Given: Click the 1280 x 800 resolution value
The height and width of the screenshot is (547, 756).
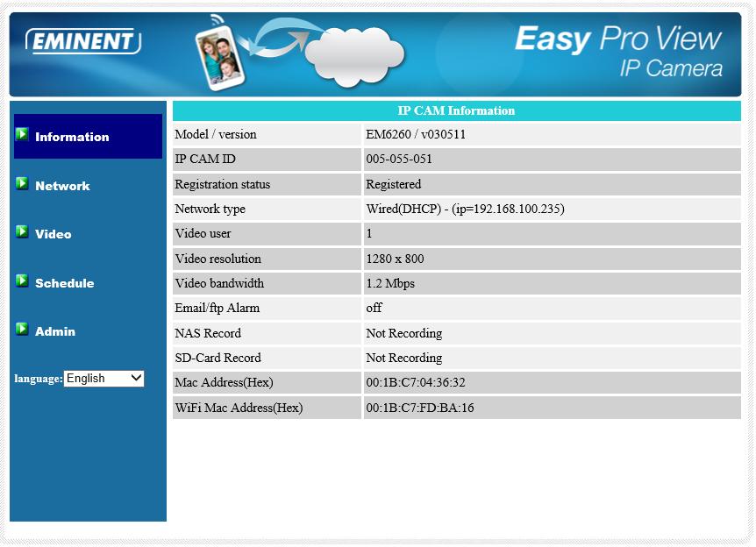Looking at the screenshot, I should (x=395, y=259).
